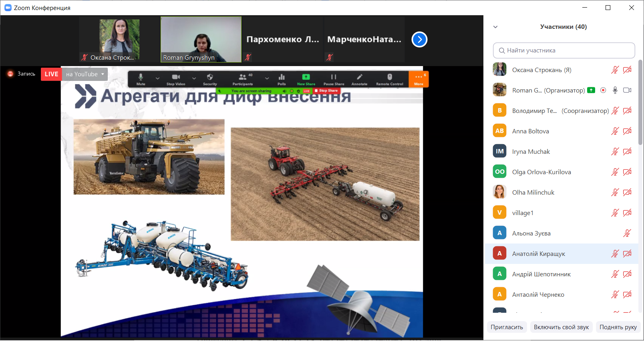Select Roman Grynyshyn video thumbnail

(x=201, y=39)
